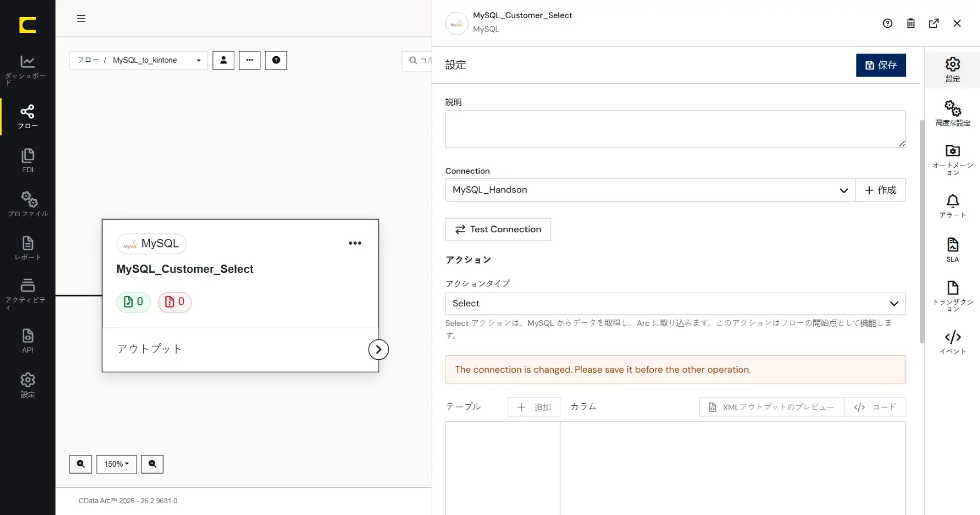Open global Settings in left sidebar

pyautogui.click(x=27, y=385)
